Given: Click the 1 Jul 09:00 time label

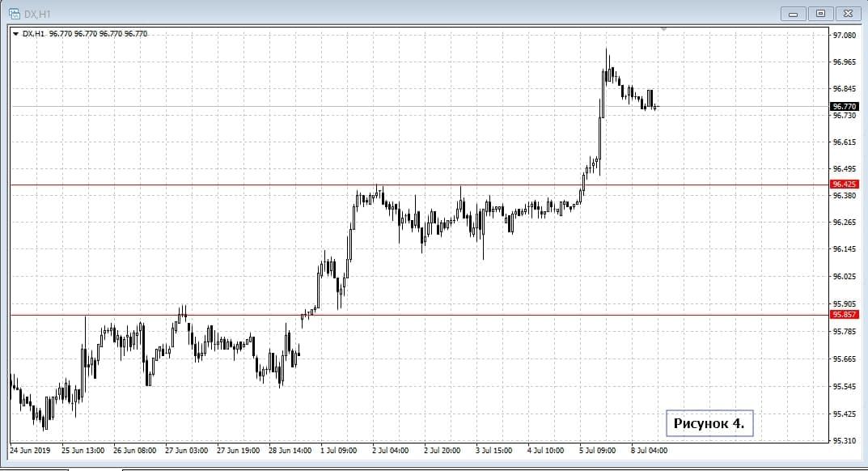Looking at the screenshot, I should pos(338,450).
